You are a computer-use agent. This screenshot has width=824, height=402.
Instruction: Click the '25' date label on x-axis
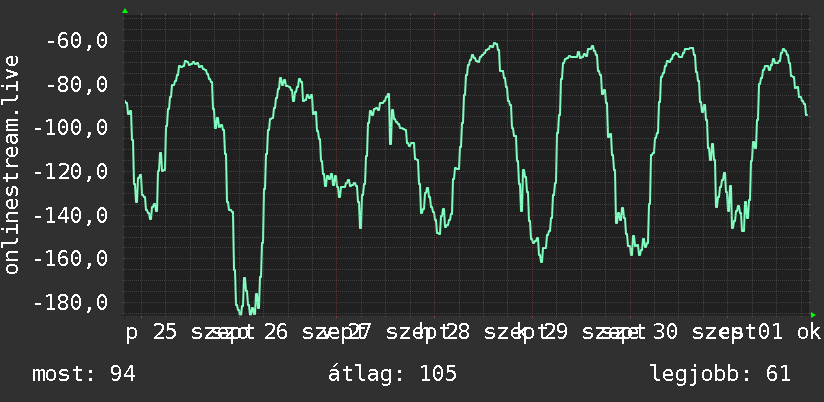(165, 333)
